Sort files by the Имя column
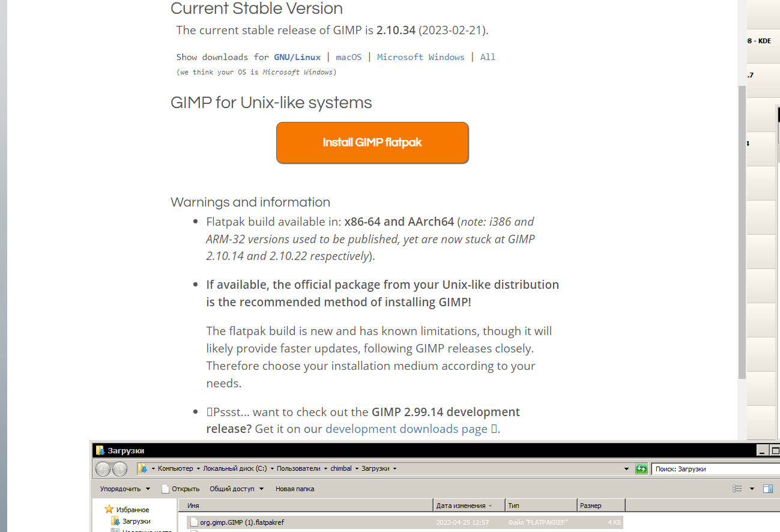Image resolution: width=780 pixels, height=532 pixels. 306,506
